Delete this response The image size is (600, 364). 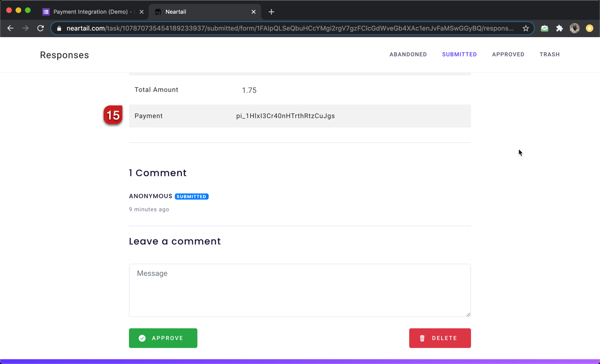(440, 338)
